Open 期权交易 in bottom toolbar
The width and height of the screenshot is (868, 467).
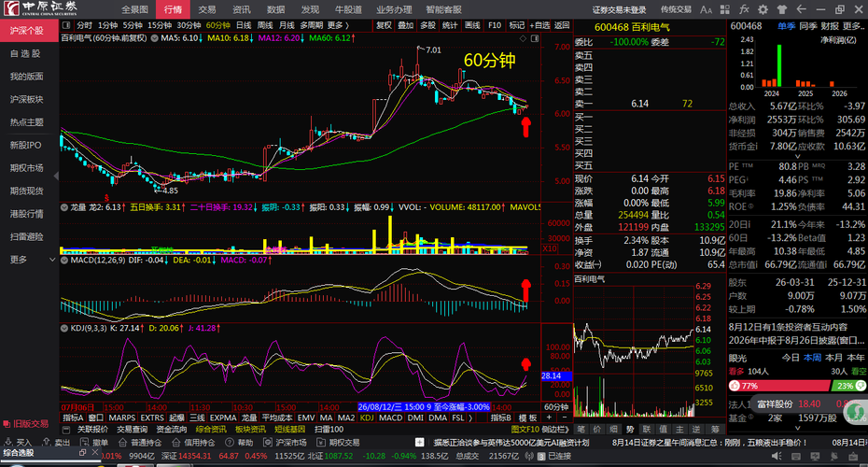click(338, 442)
